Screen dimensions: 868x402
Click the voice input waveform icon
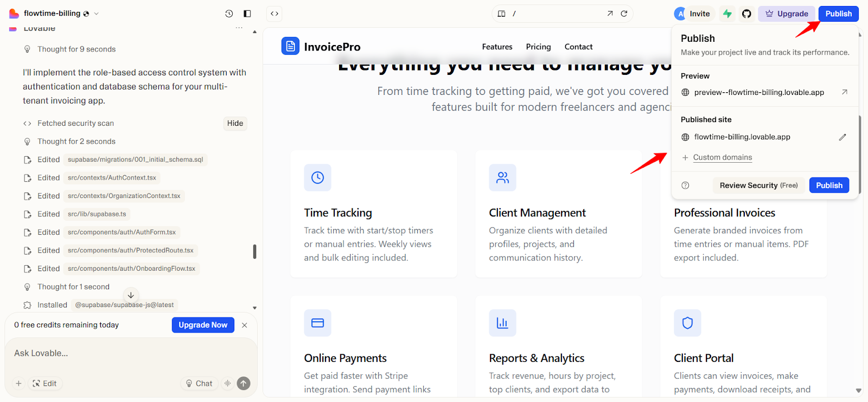point(228,384)
